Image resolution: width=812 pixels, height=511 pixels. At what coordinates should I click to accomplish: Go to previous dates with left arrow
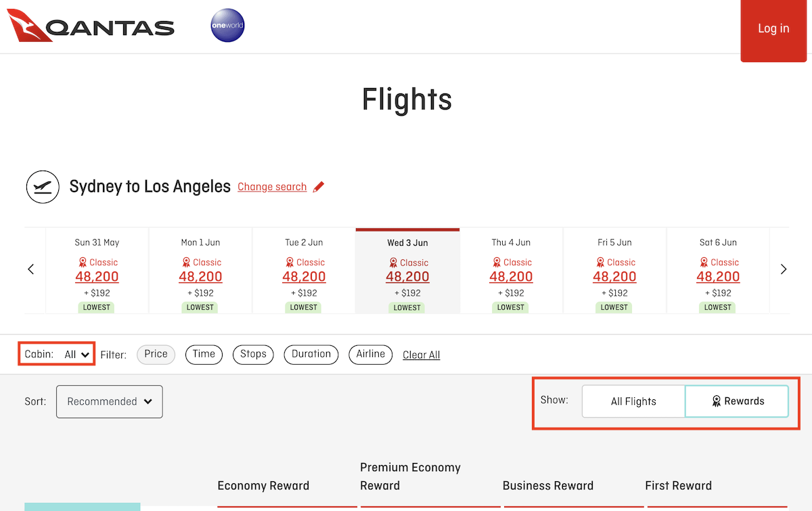[x=31, y=269]
